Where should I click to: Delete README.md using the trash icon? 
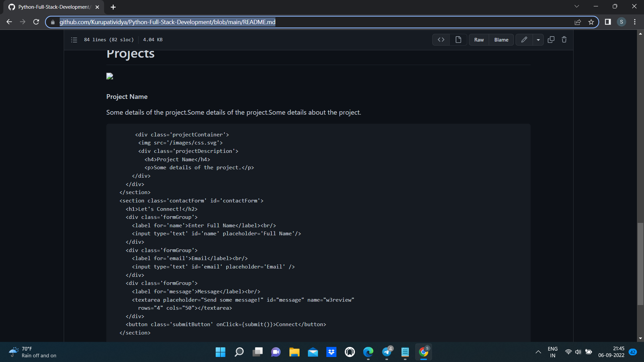tap(564, 40)
